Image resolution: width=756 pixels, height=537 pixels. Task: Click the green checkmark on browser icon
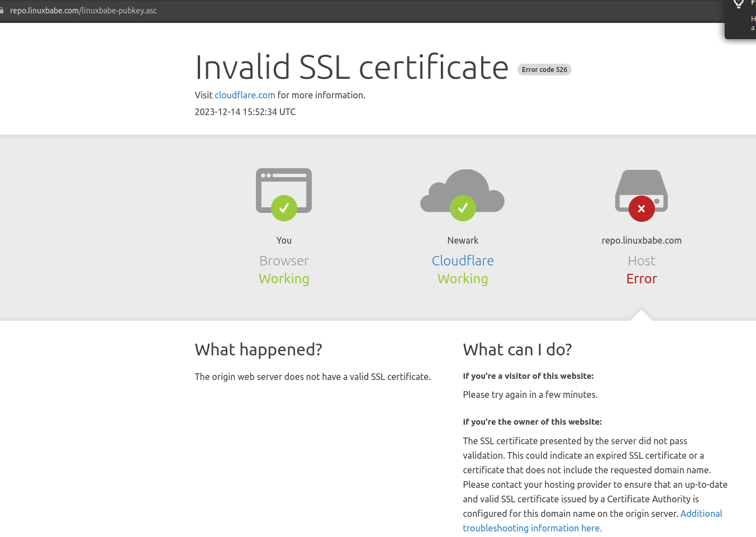[x=284, y=208]
